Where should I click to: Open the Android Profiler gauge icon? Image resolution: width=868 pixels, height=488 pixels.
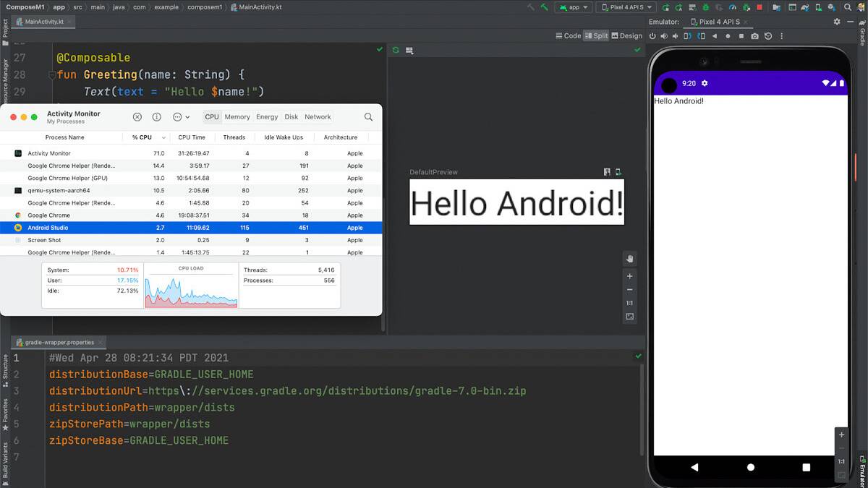point(733,7)
